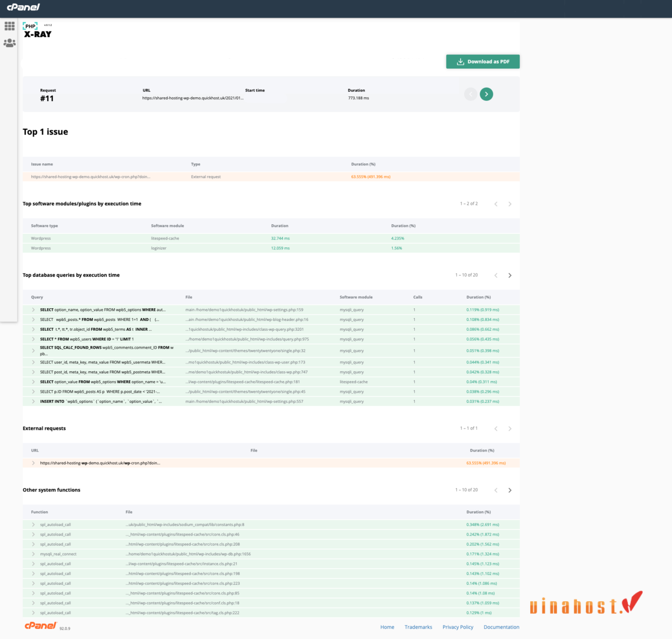The height and width of the screenshot is (639, 672).
Task: Show next page of Other system functions
Action: (x=510, y=490)
